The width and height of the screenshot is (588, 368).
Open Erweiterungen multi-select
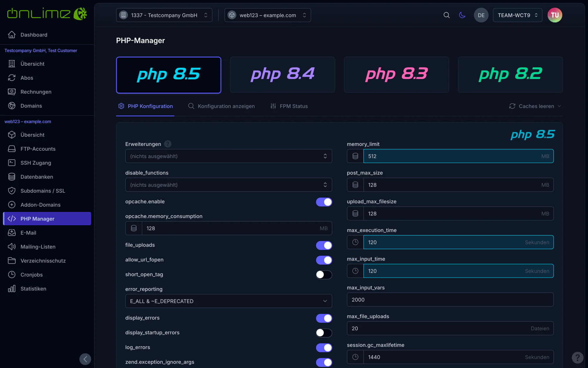pos(228,156)
